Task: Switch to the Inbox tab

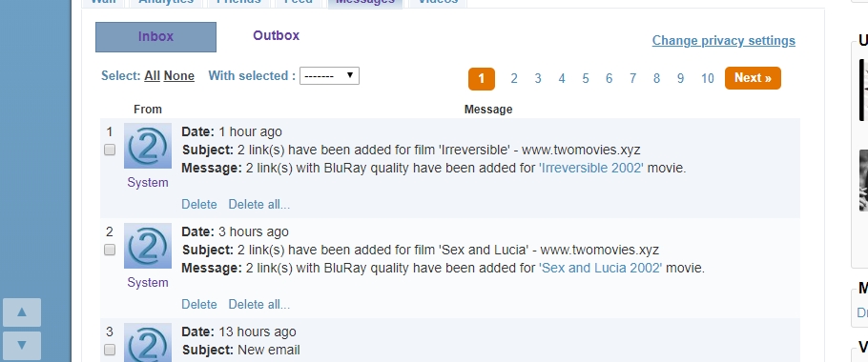Action: pyautogui.click(x=155, y=37)
